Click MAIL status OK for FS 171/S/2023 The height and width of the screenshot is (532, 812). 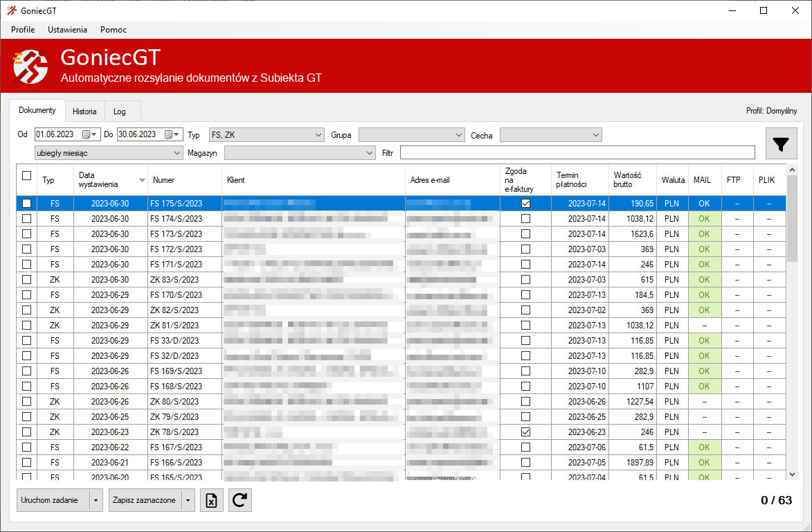coord(704,264)
